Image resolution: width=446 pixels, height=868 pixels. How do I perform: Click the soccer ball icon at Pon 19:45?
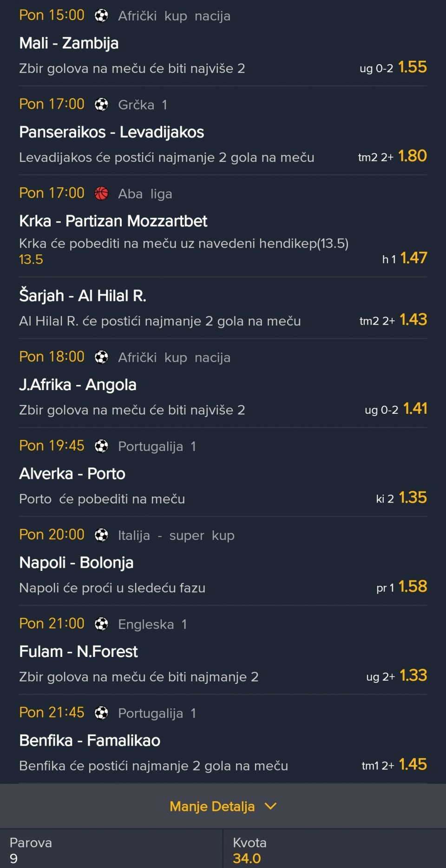coord(101,446)
